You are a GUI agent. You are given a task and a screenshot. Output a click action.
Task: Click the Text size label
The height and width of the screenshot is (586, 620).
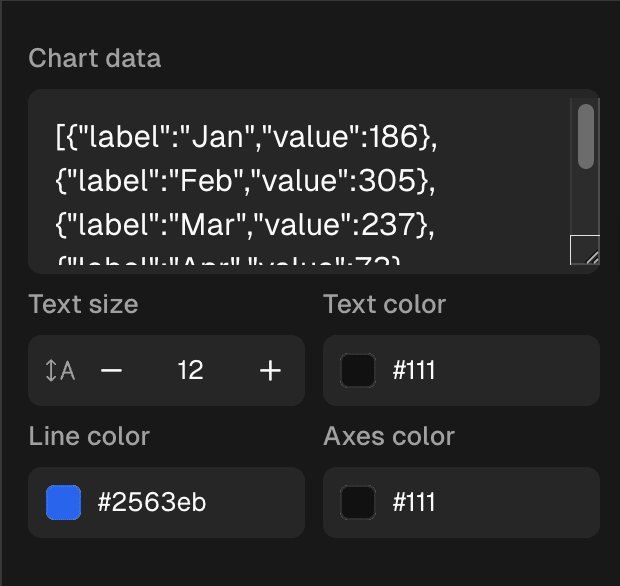coord(84,304)
